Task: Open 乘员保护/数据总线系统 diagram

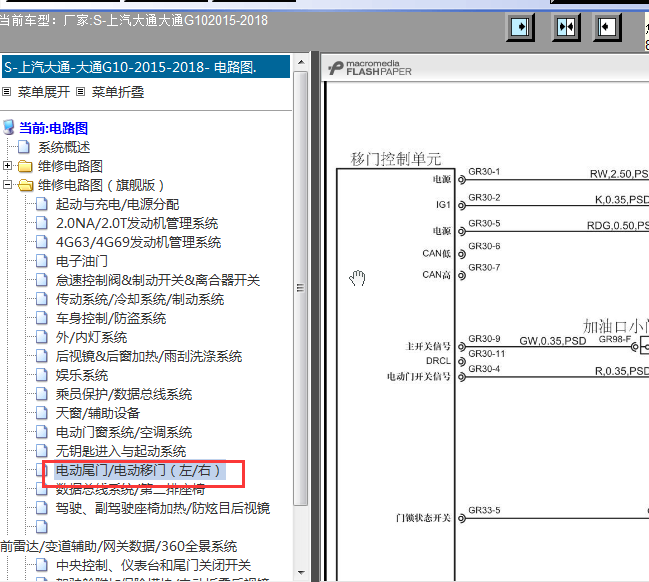Action: click(x=124, y=394)
